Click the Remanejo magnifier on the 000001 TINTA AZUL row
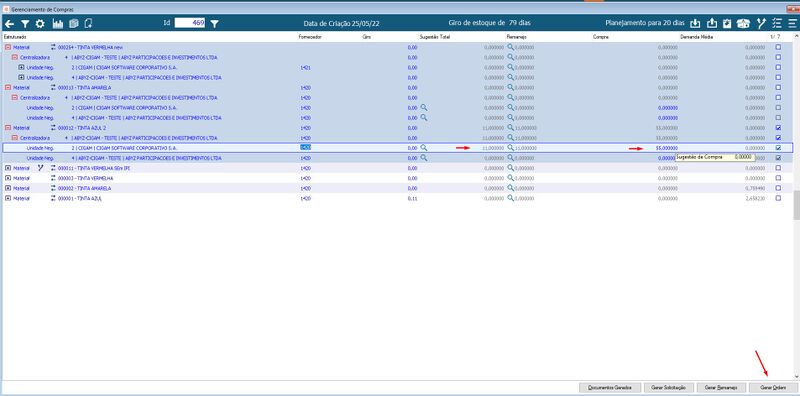The width and height of the screenshot is (800, 396). [x=510, y=198]
